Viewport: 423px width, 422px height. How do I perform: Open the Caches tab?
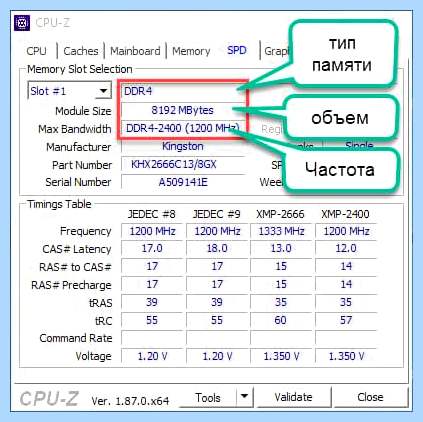(81, 51)
